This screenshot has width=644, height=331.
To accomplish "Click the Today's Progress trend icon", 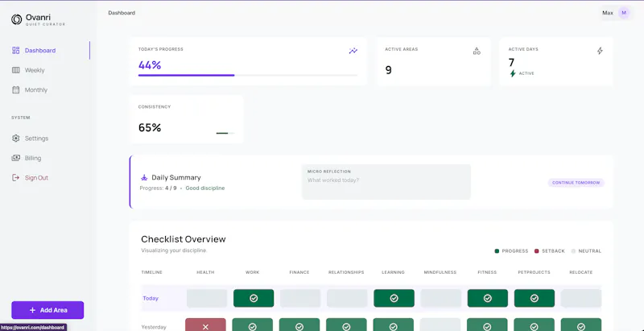I will [x=353, y=51].
